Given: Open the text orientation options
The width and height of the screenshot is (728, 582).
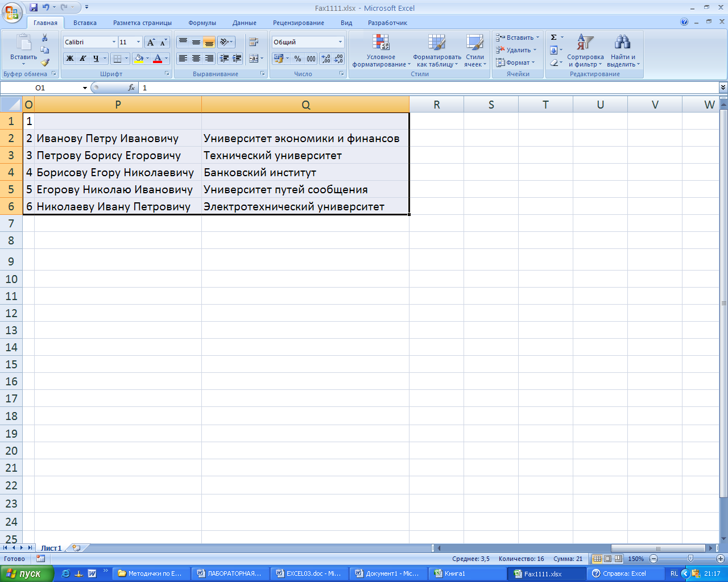Looking at the screenshot, I should [x=226, y=42].
